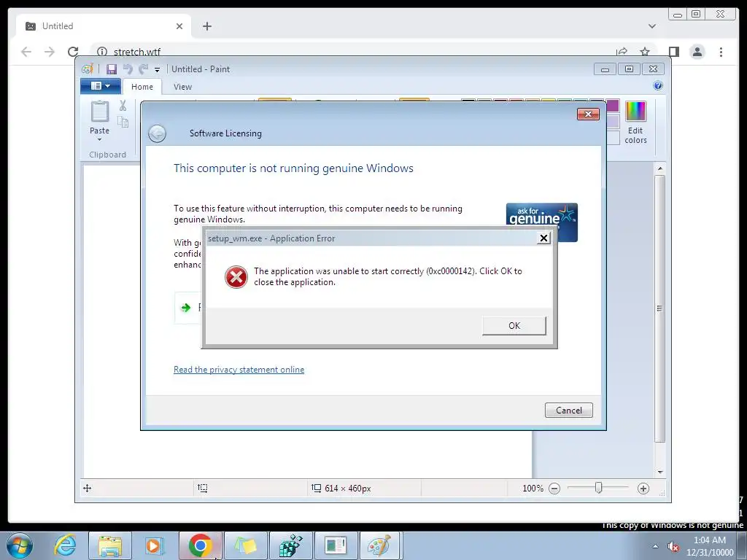
Task: Switch to the View tab in Paint
Action: (x=182, y=87)
